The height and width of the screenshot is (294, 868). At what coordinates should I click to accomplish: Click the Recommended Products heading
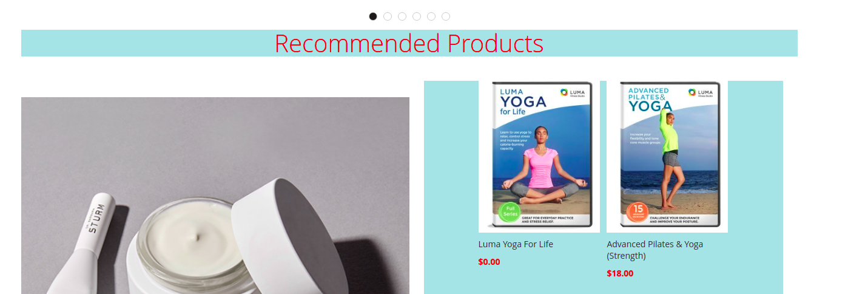409,43
